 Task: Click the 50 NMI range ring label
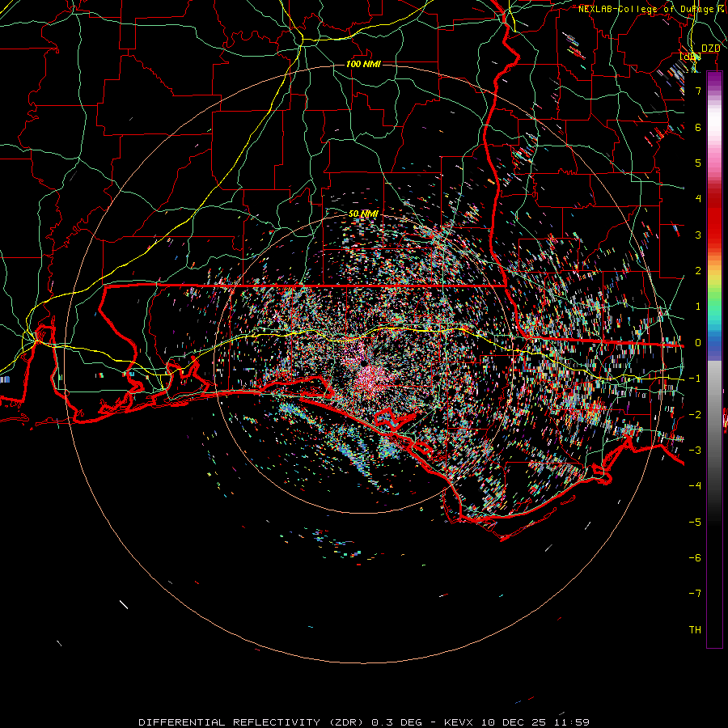coord(363,214)
